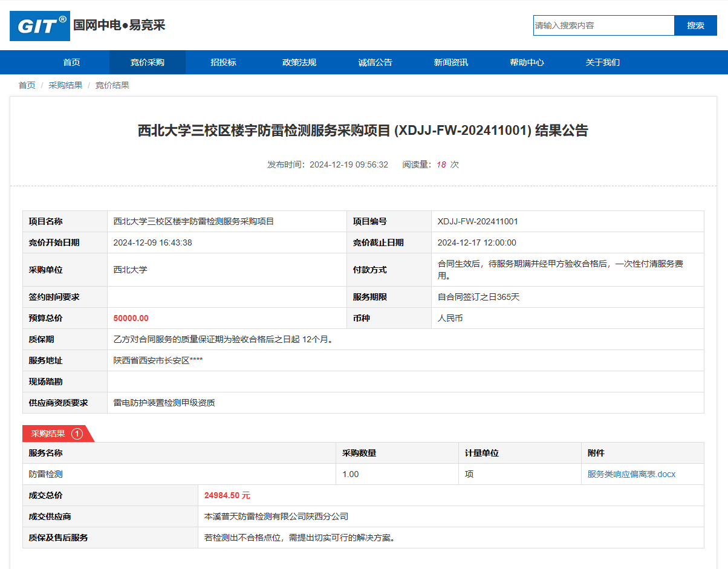The height and width of the screenshot is (569, 728).
Task: Open the 新闻资讯 menu item
Action: pyautogui.click(x=450, y=62)
